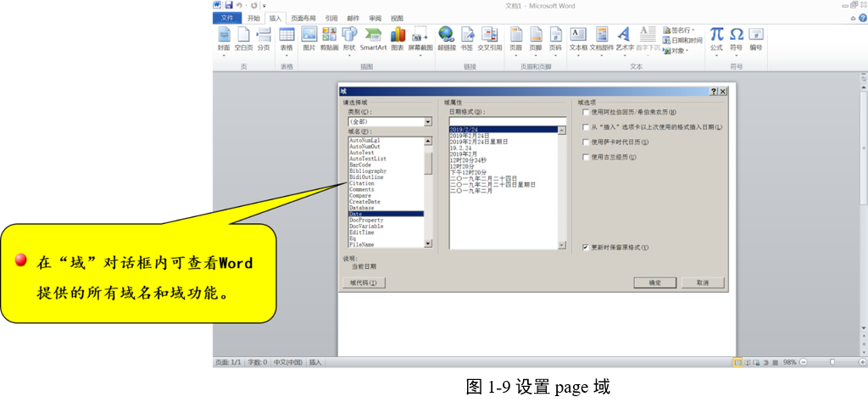The image size is (868, 408).
Task: Switch to the 开始 tab
Action: [253, 19]
